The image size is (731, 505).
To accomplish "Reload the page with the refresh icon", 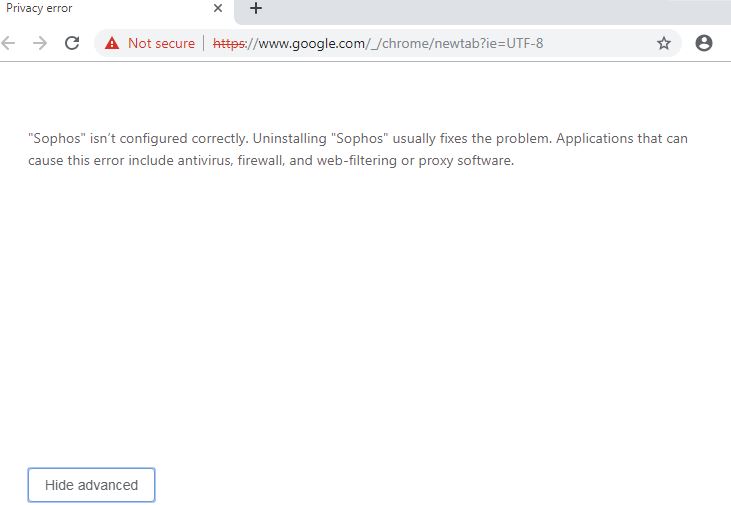I will pos(72,43).
